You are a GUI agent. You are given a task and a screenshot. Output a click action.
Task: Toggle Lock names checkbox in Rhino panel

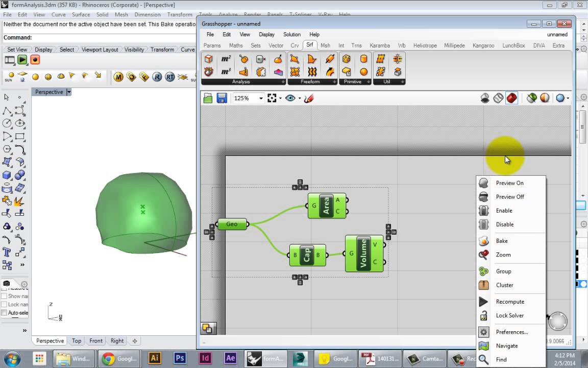pos(4,305)
